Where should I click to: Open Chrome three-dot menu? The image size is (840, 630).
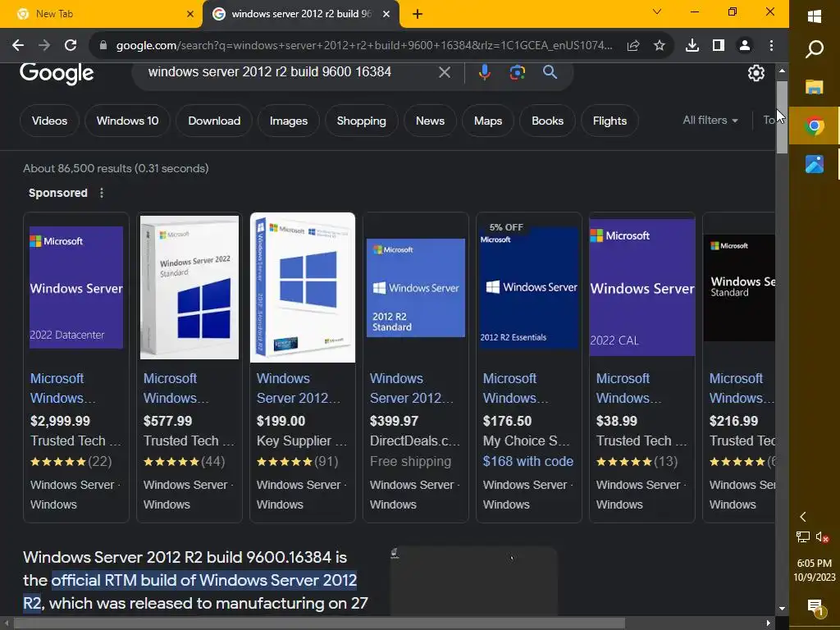click(771, 46)
